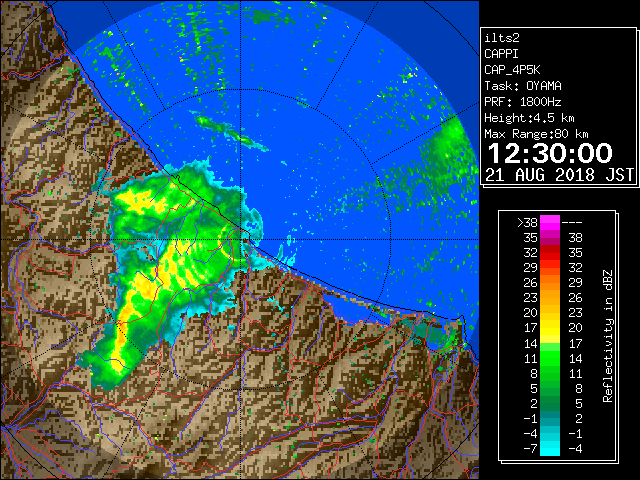640x480 pixels.
Task: Click the 'Height:4.5 km' line
Action: (529, 118)
